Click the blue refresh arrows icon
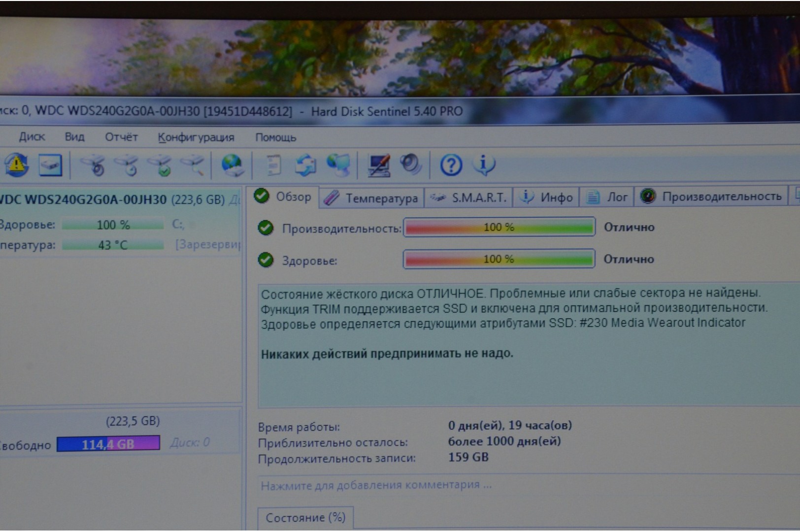 (x=305, y=165)
